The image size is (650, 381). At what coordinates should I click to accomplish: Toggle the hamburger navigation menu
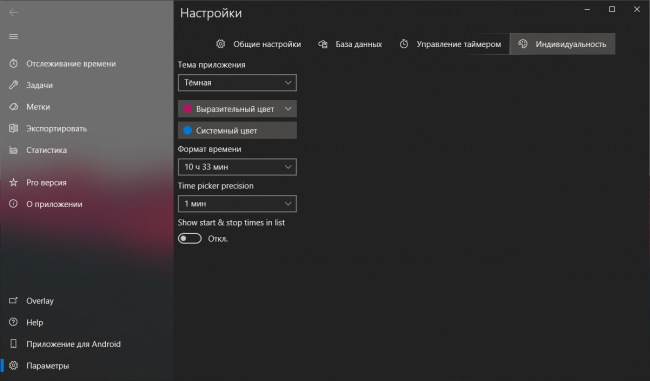pos(13,36)
